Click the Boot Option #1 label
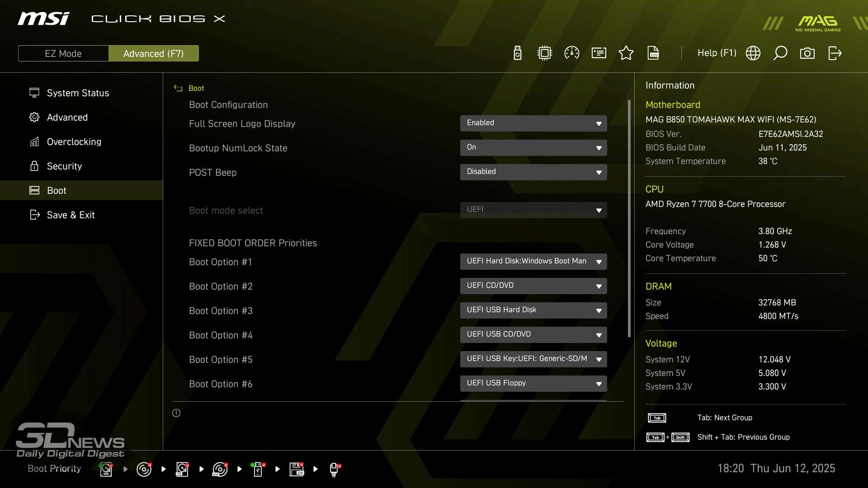This screenshot has width=868, height=488. pos(221,262)
